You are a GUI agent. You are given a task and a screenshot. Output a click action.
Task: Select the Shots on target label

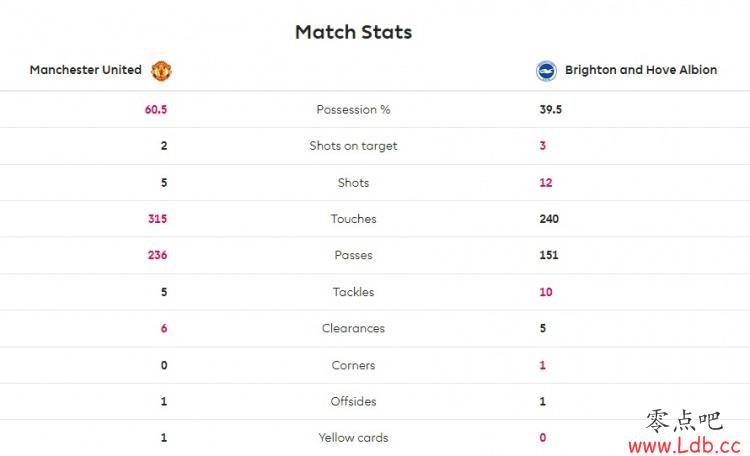coord(353,146)
